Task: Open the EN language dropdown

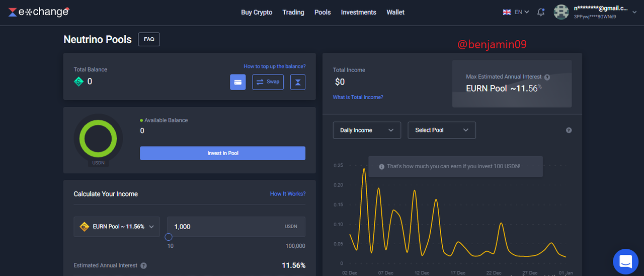Action: (x=522, y=12)
